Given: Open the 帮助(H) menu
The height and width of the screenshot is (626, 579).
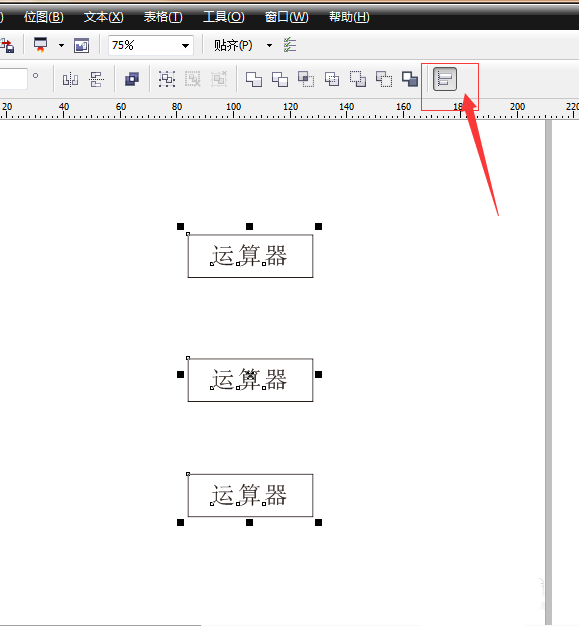Looking at the screenshot, I should coord(349,17).
